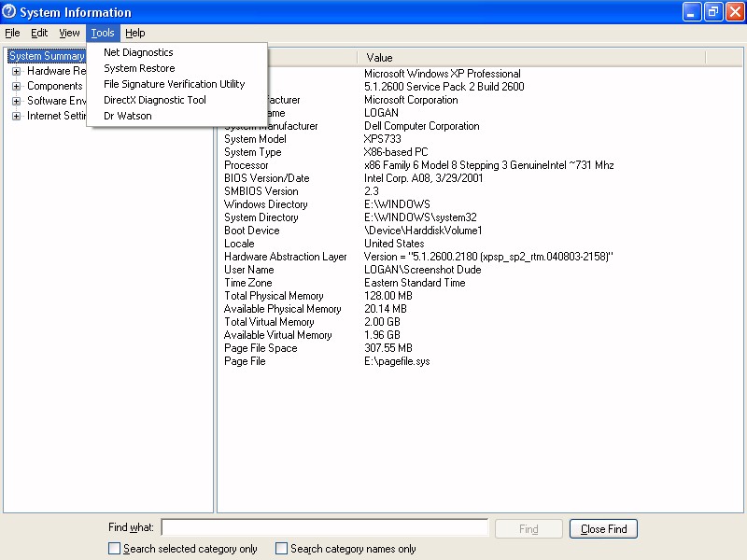Close the System Information window

pyautogui.click(x=735, y=12)
